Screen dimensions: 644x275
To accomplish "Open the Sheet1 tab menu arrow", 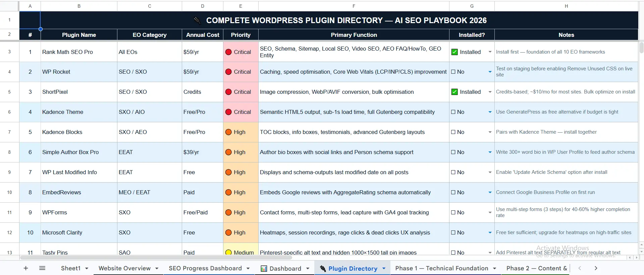I will 87,268.
